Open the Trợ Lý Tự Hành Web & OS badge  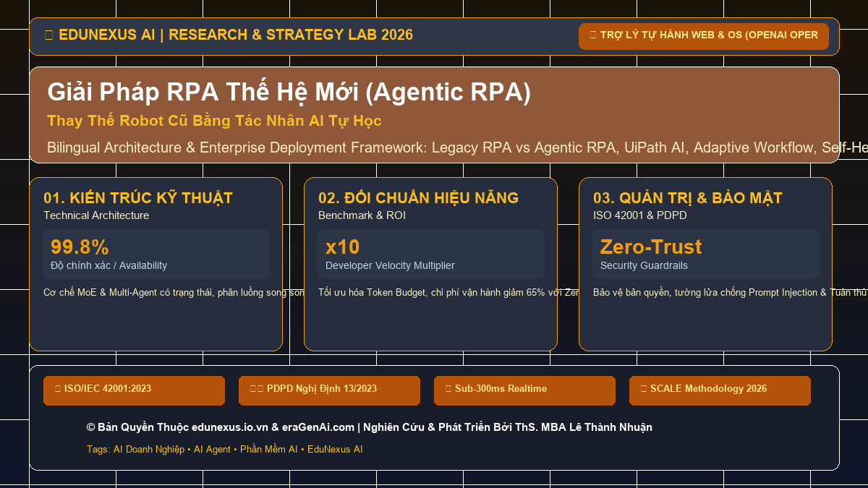tap(704, 36)
